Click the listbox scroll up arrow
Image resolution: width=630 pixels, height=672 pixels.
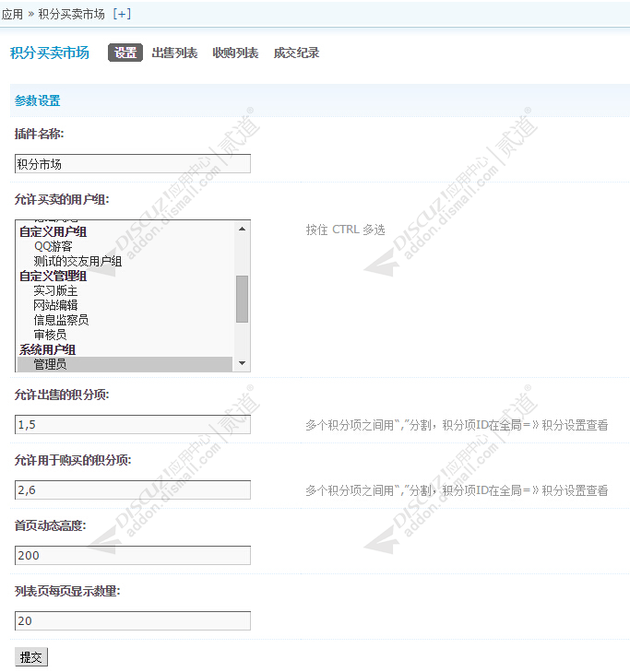pos(243,228)
